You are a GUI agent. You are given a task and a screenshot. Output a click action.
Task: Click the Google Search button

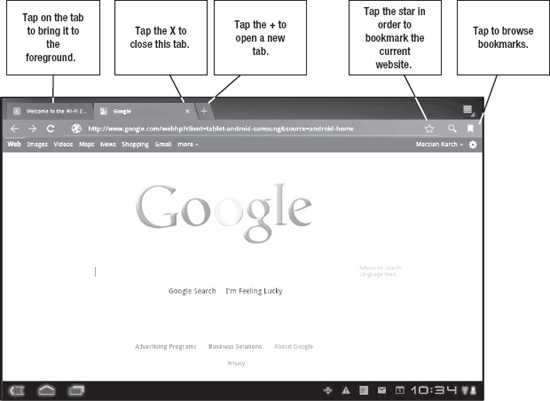[x=192, y=291]
